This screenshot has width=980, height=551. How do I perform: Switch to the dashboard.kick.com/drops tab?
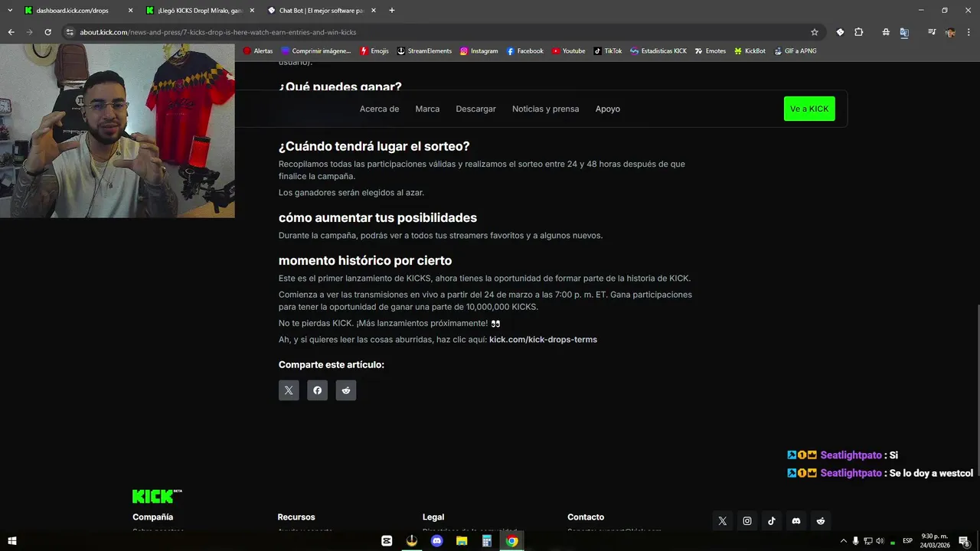(x=72, y=10)
